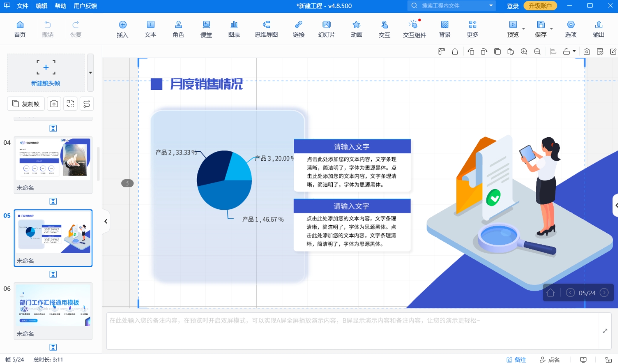Click the path loop icon in frame panel
The height and width of the screenshot is (364, 618).
click(x=87, y=104)
